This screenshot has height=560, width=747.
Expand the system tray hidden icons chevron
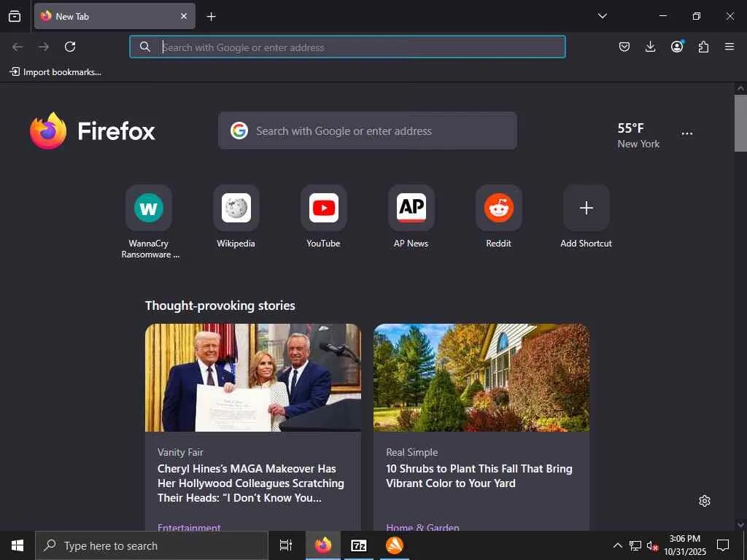tap(617, 545)
